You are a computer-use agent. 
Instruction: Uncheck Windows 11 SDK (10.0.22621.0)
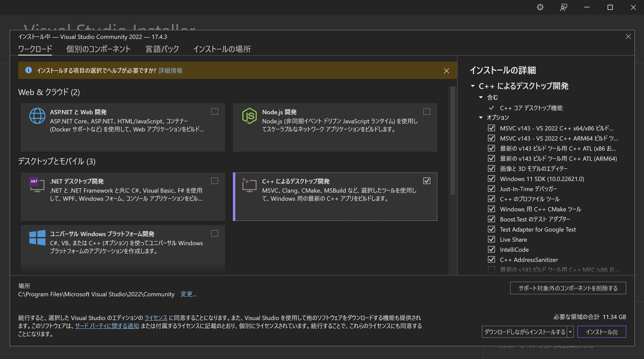point(491,178)
